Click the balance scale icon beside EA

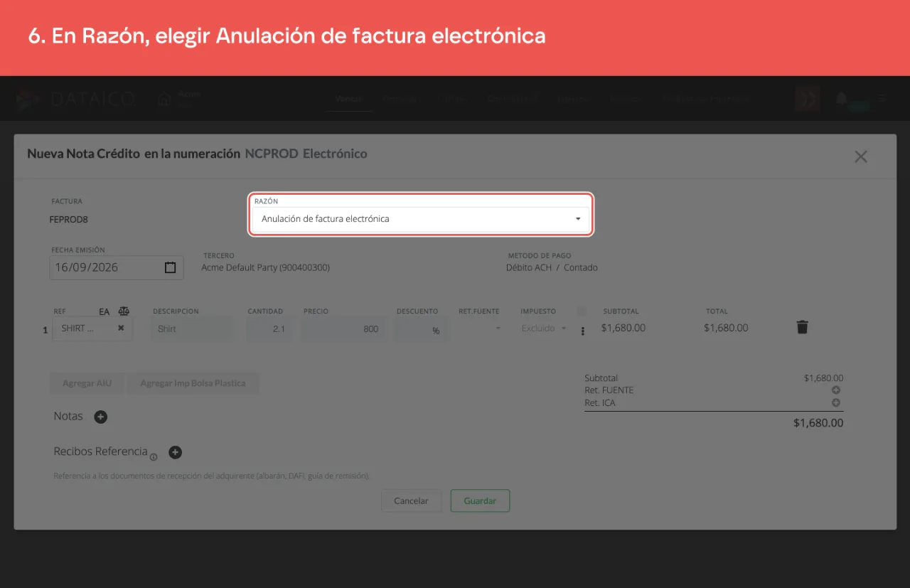pyautogui.click(x=124, y=311)
